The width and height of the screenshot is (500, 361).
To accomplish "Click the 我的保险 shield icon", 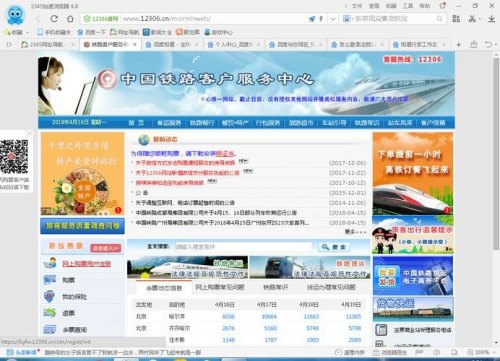I will click(x=49, y=296).
